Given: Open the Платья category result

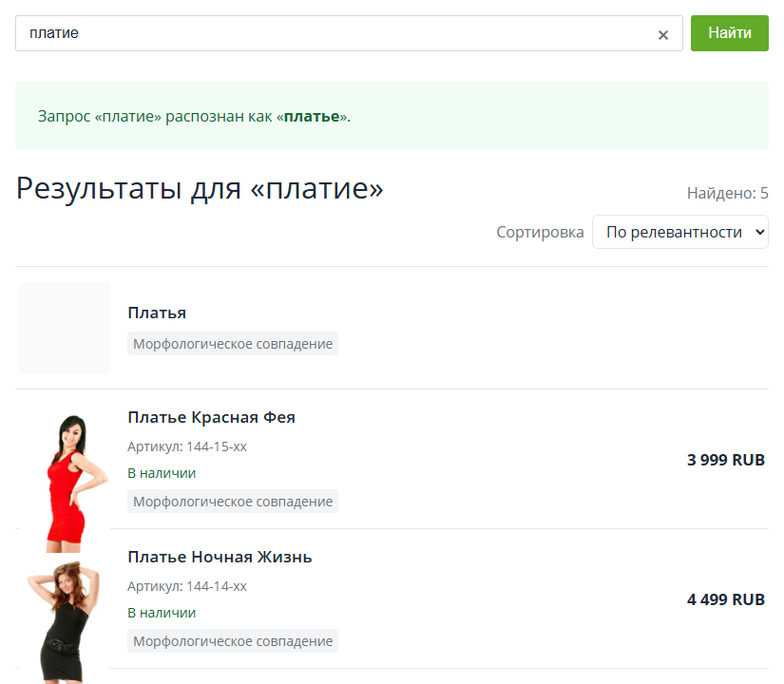Looking at the screenshot, I should tap(157, 313).
